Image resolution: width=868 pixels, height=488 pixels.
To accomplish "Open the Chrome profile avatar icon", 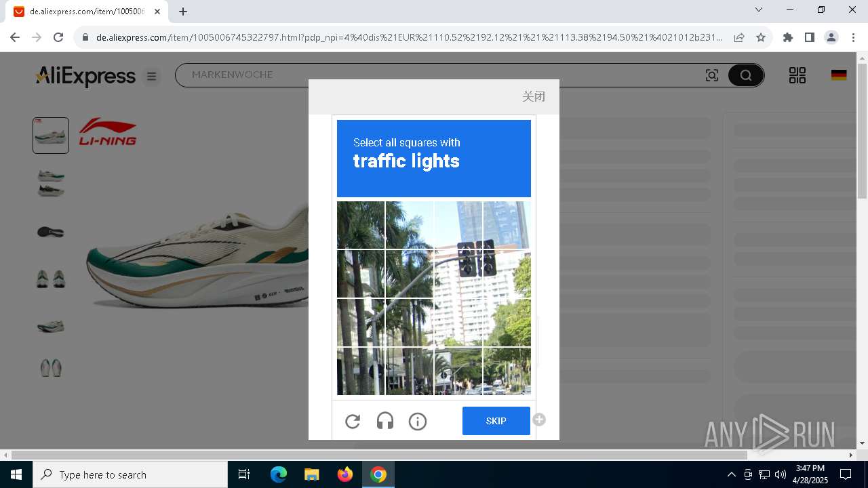I will (831, 37).
